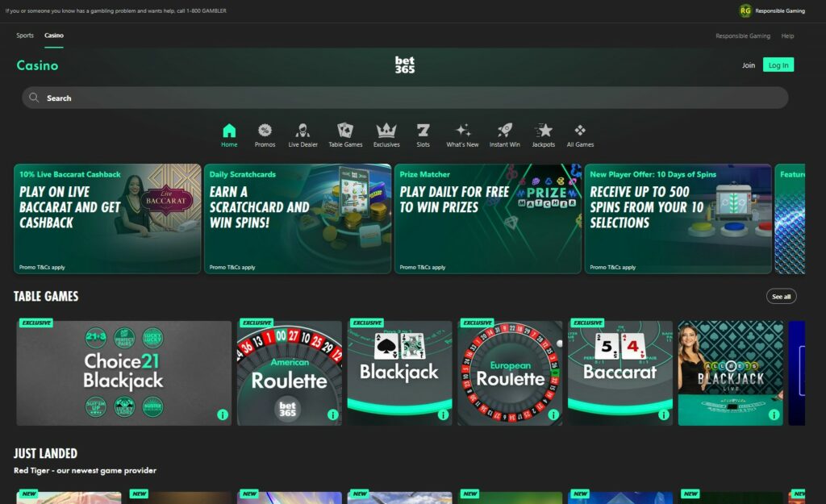Open the 10 Days of Spins offer

click(x=678, y=219)
